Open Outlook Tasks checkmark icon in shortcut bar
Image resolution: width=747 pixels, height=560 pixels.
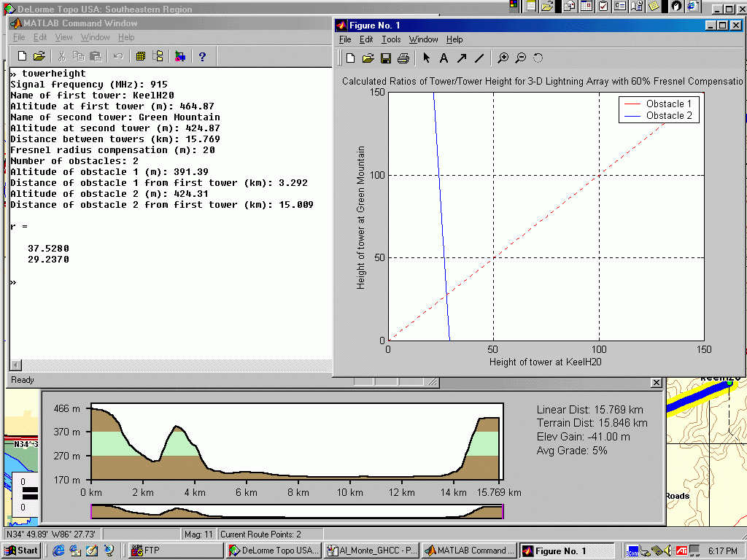coord(603,6)
